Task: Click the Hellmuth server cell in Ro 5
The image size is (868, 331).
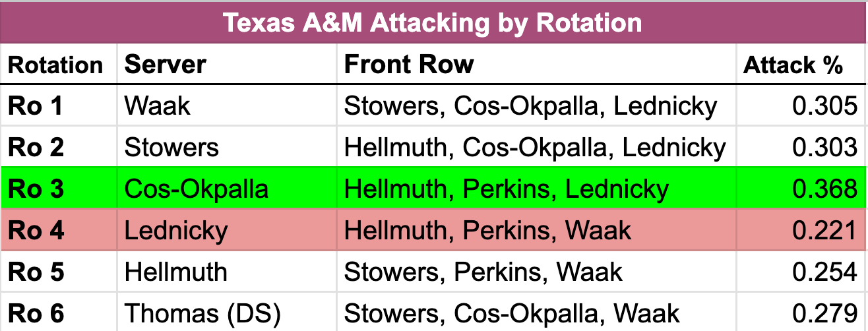Action: [175, 272]
